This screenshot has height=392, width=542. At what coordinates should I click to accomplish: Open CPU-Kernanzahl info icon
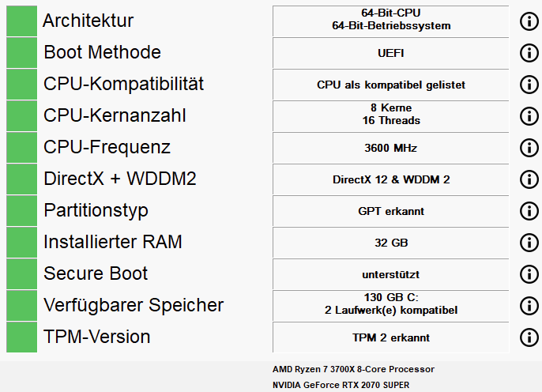pyautogui.click(x=529, y=116)
